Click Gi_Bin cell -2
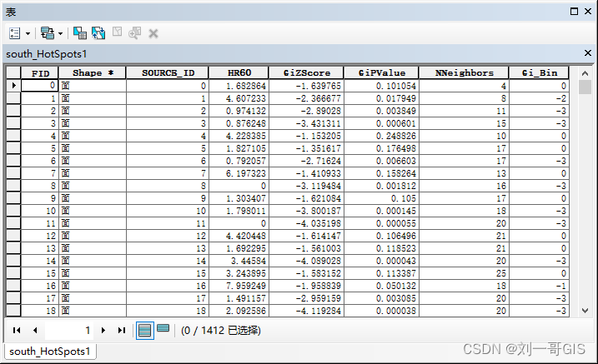This screenshot has height=364, width=598. tap(539, 98)
